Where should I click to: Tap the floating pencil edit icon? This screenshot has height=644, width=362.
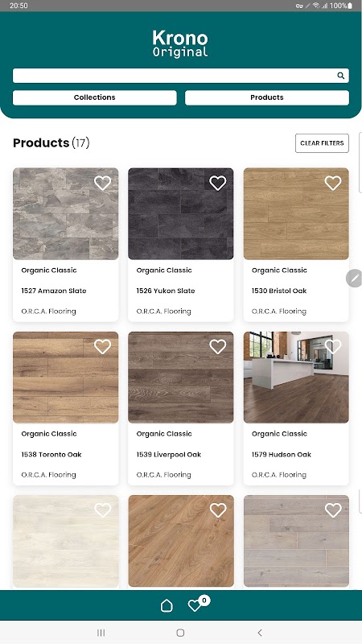(354, 279)
